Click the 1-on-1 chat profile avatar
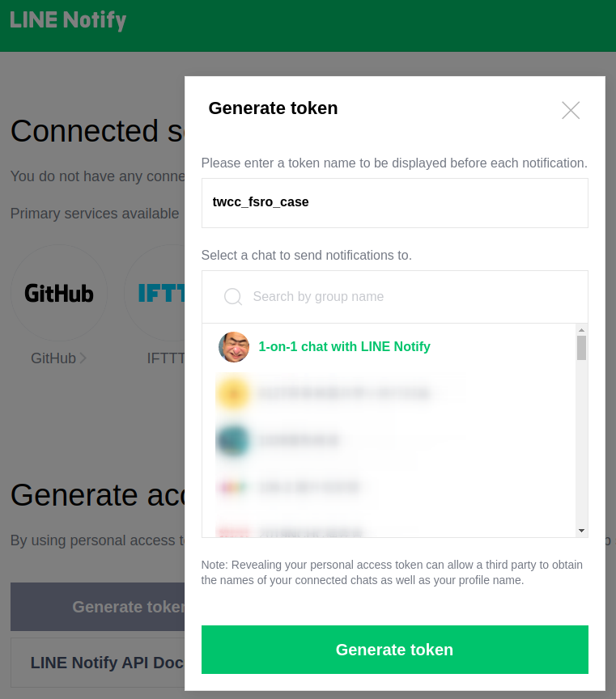This screenshot has width=616, height=699. pos(234,347)
